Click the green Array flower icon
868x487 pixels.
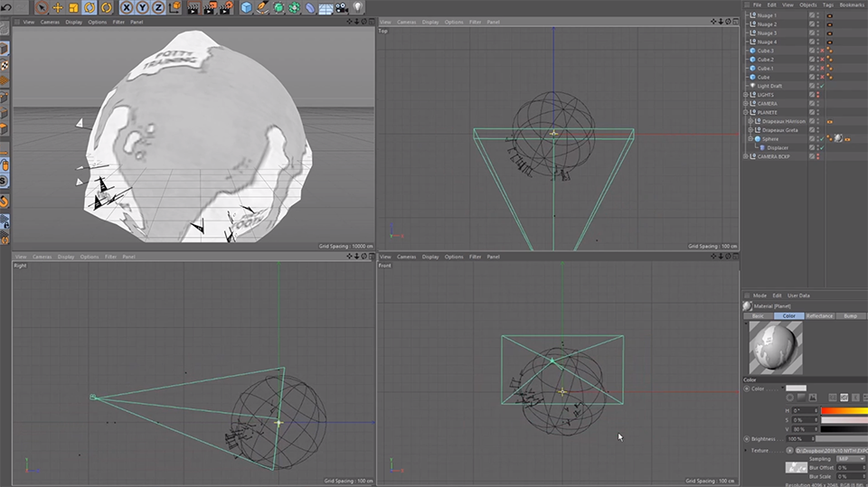tap(294, 7)
